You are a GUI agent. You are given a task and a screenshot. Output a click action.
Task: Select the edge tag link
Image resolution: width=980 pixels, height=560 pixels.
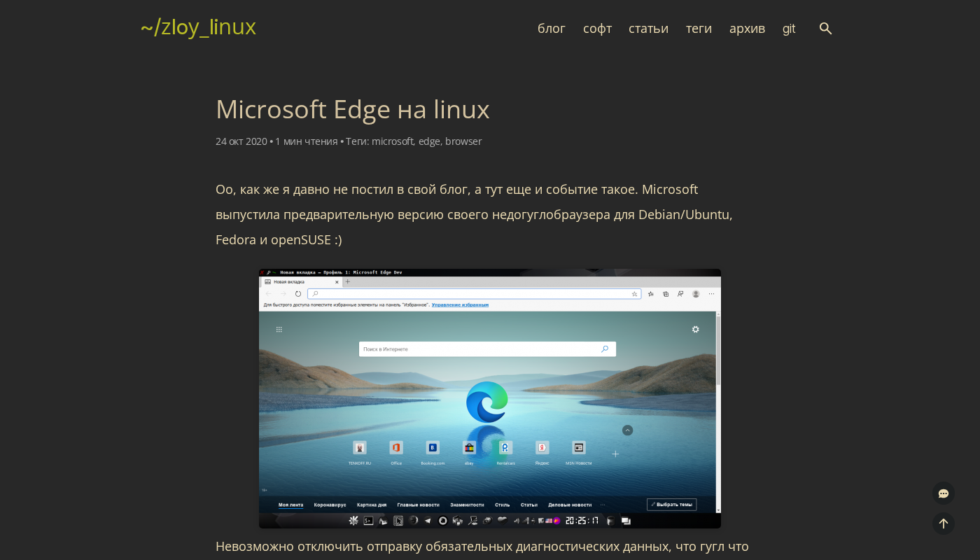[x=429, y=141]
